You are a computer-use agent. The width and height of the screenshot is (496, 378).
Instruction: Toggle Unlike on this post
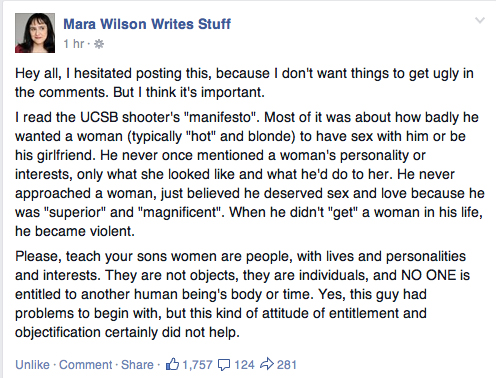coord(32,365)
